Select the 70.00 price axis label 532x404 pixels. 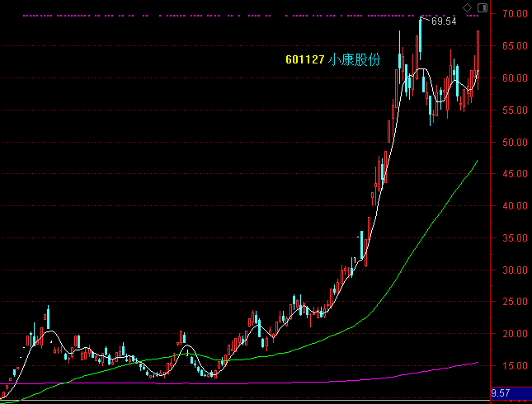tap(515, 14)
